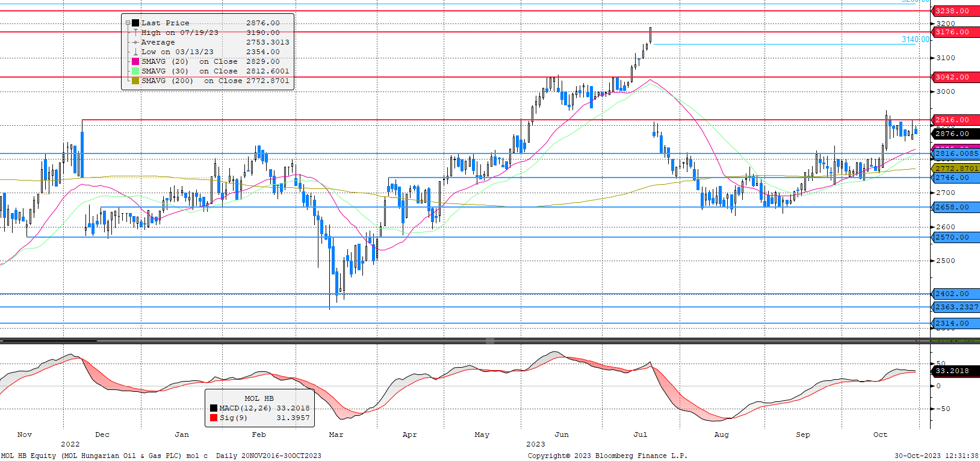Select 'Low on 03/13/23' legend row
980x461 pixels.
(178, 52)
